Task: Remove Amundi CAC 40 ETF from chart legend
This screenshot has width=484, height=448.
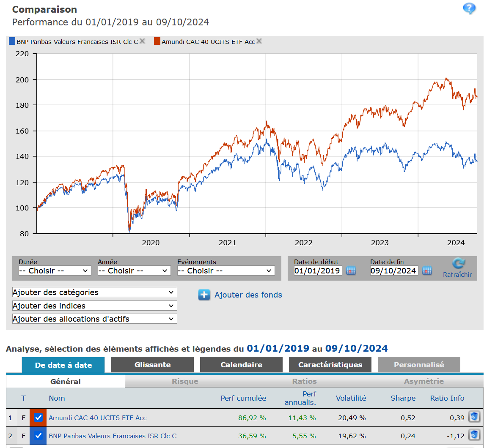Action: 259,41
